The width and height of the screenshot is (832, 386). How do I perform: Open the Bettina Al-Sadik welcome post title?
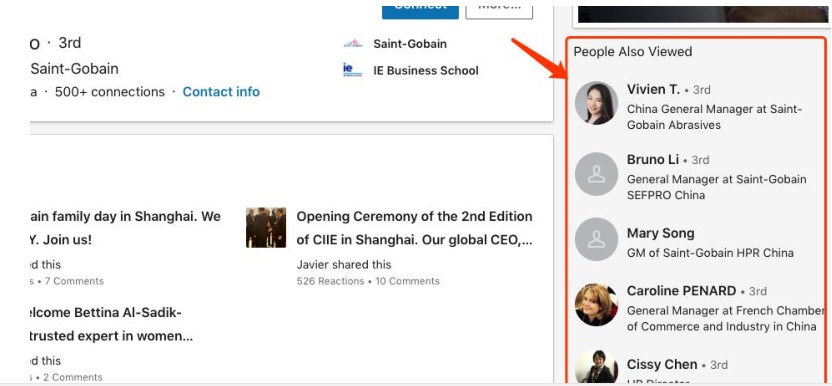coord(112,324)
